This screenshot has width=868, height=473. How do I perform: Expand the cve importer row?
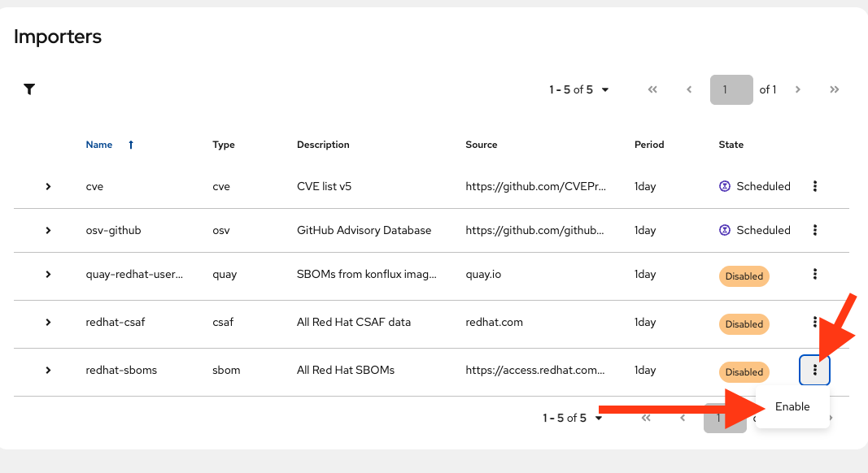48,186
